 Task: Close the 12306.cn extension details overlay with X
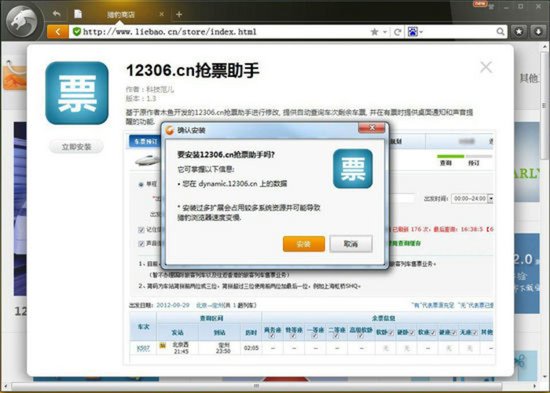click(x=486, y=67)
